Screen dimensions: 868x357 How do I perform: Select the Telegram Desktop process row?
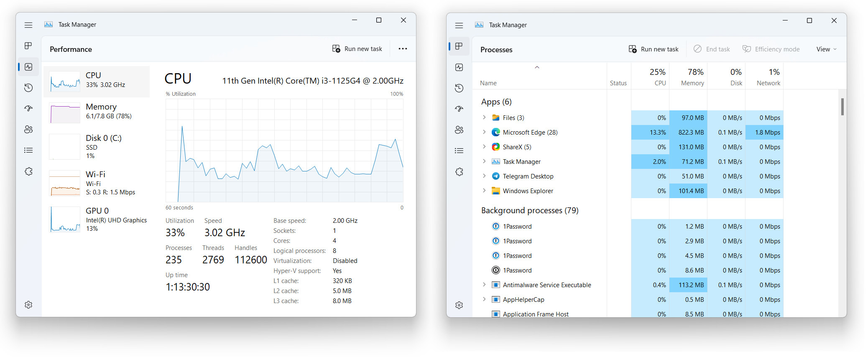(528, 176)
